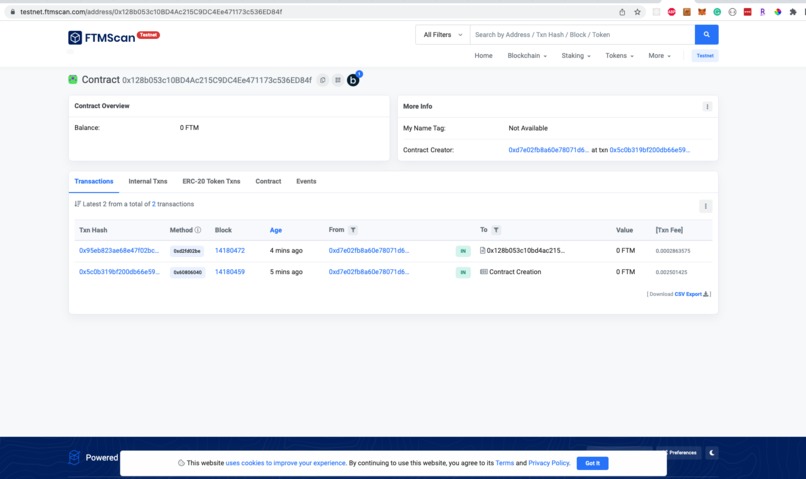806x479 pixels.
Task: Toggle dark mode moon icon
Action: (711, 453)
